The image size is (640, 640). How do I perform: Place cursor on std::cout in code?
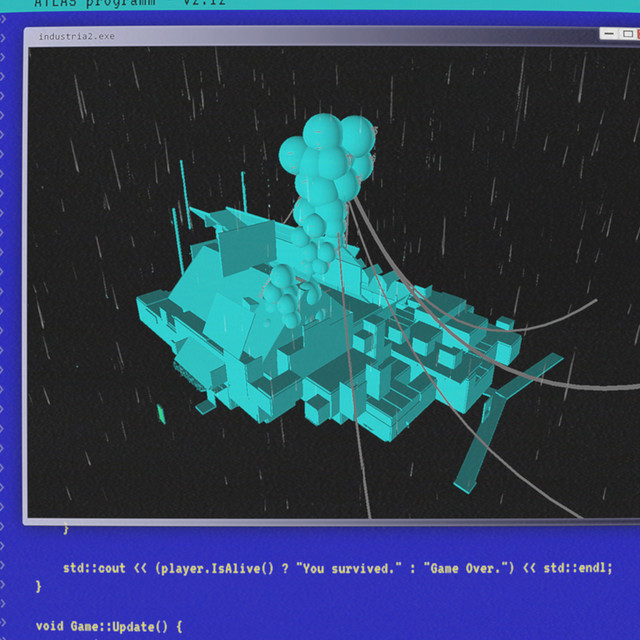click(94, 568)
